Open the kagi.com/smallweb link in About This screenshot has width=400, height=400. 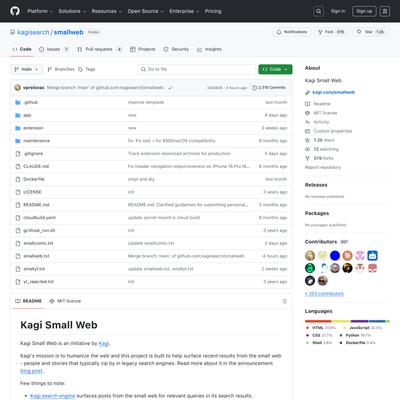coord(334,92)
